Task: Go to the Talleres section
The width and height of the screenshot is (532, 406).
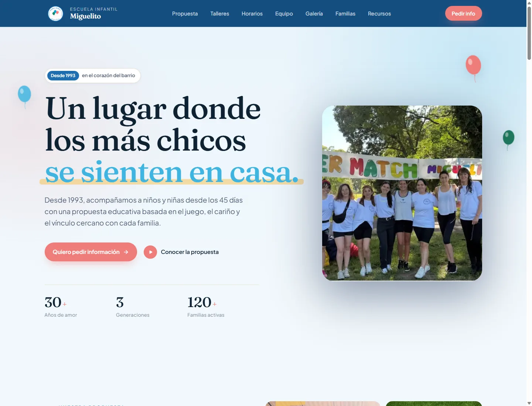Action: 220,14
